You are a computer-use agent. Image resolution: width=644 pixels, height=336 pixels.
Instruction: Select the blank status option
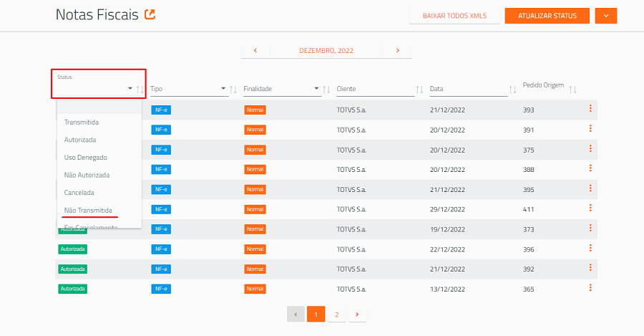coord(99,107)
